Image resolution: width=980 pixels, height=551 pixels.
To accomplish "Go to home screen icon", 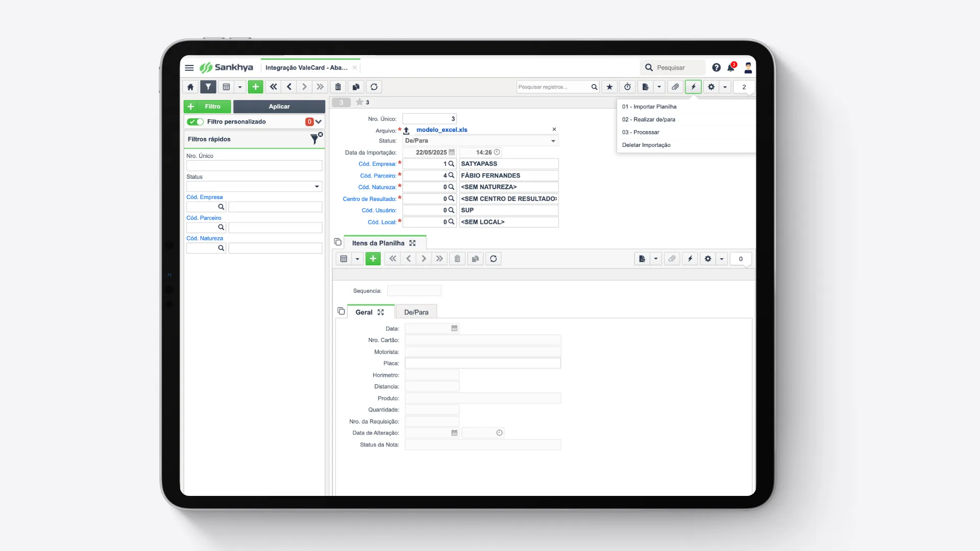I will click(190, 87).
